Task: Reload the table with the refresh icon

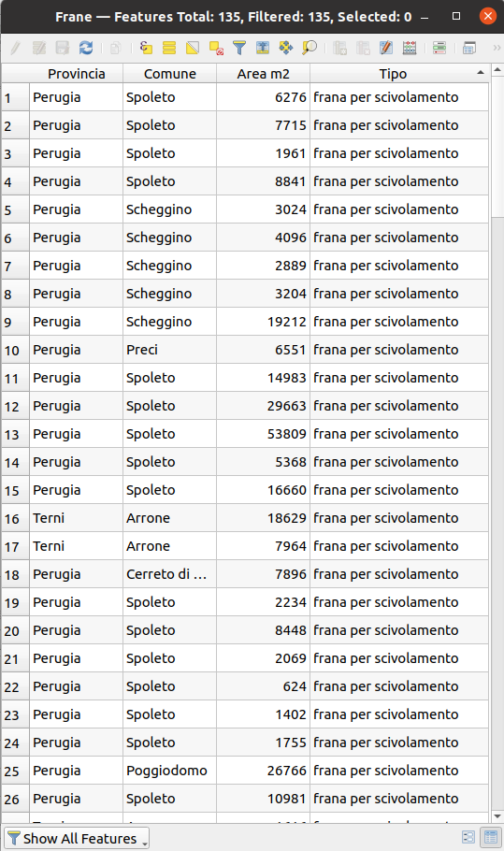Action: [x=86, y=48]
